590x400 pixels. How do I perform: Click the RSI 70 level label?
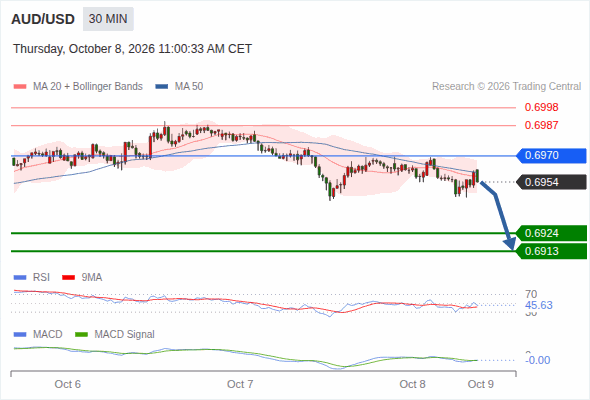(531, 294)
